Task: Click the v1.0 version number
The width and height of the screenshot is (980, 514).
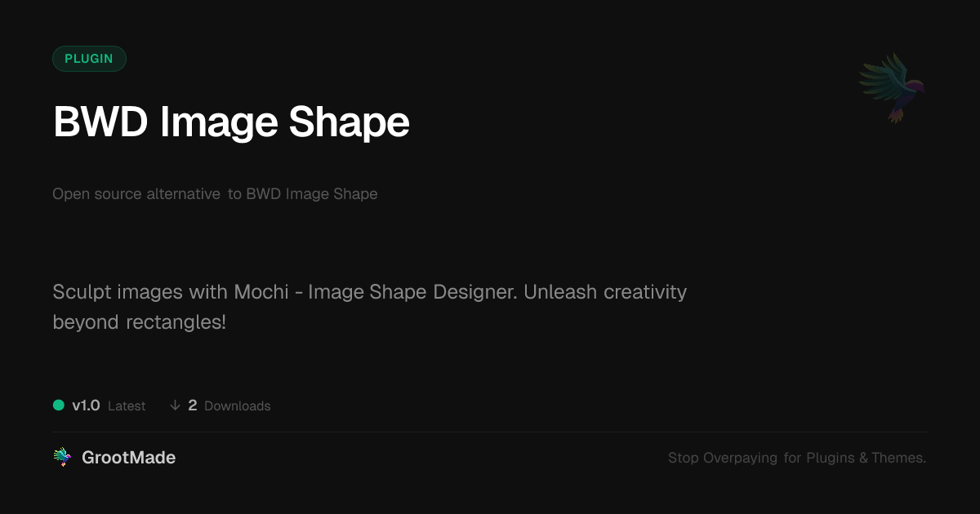Action: (x=86, y=405)
